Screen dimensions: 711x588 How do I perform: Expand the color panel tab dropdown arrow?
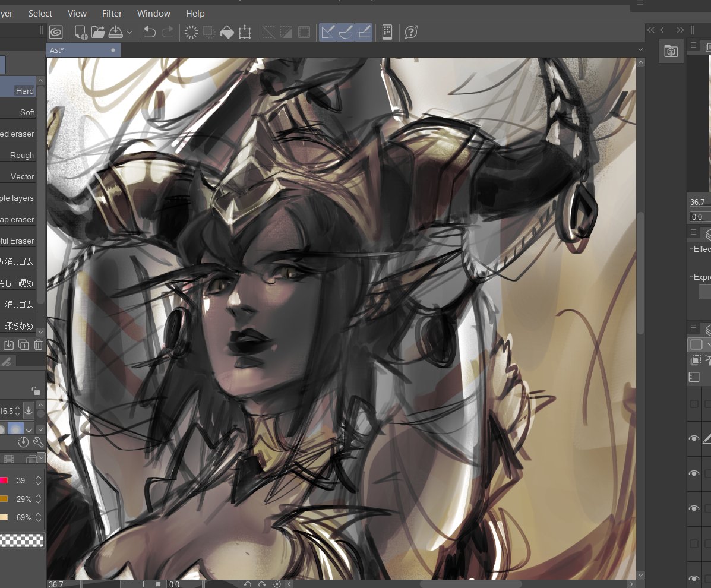pos(41,457)
